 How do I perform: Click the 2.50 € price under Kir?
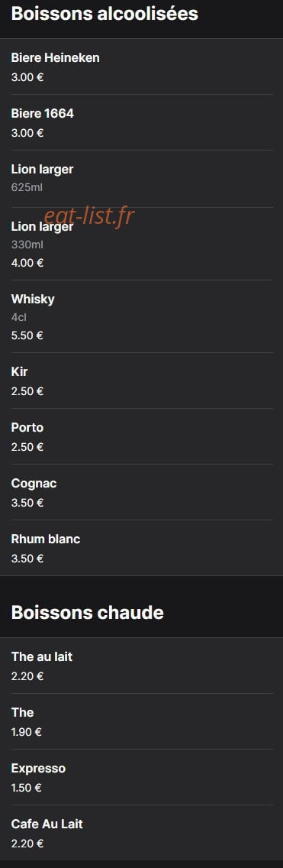[27, 391]
